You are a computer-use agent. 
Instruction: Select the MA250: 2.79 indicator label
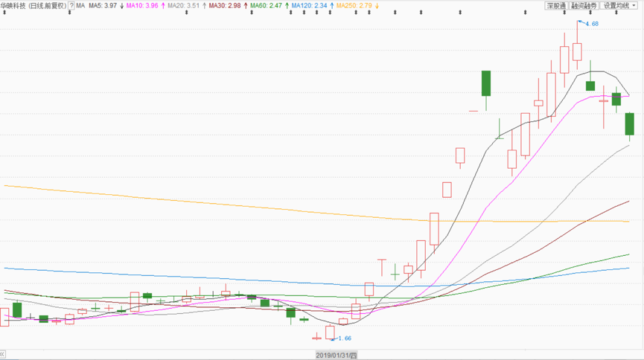coord(354,6)
